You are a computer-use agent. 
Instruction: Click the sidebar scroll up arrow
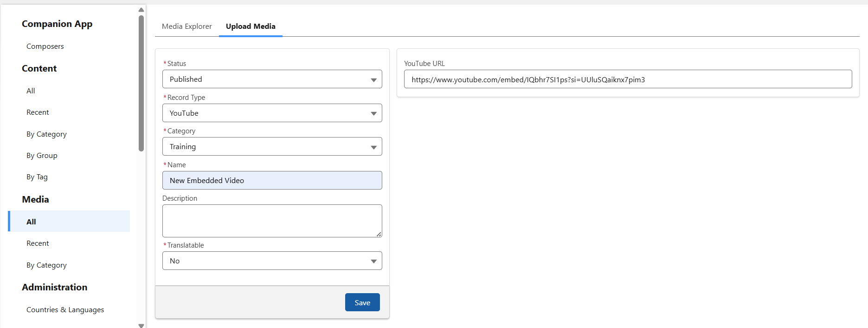[x=141, y=10]
